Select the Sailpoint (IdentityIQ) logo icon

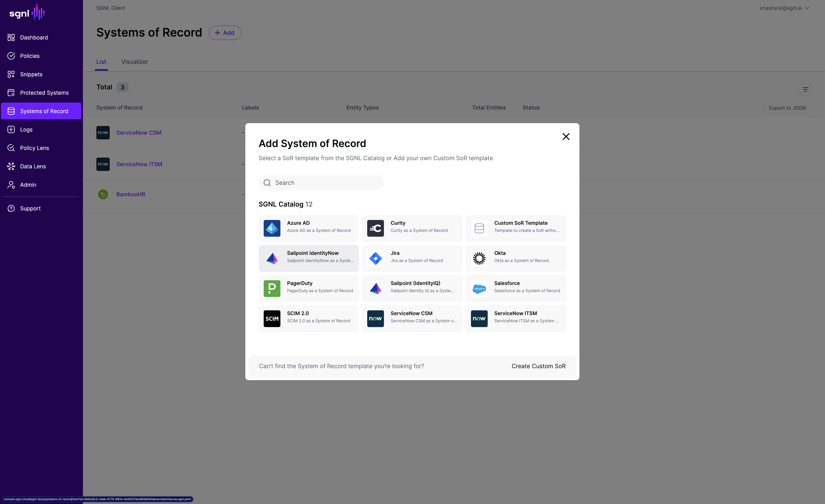(x=375, y=289)
